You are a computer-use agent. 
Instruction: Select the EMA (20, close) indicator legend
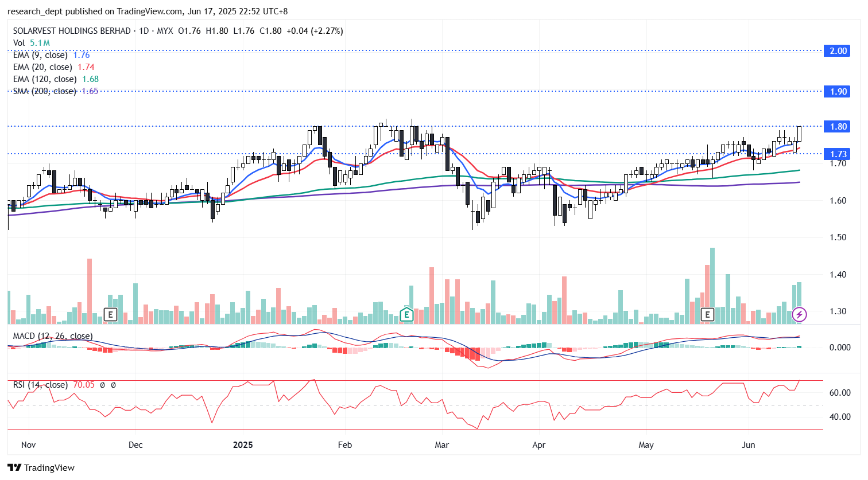click(x=54, y=67)
